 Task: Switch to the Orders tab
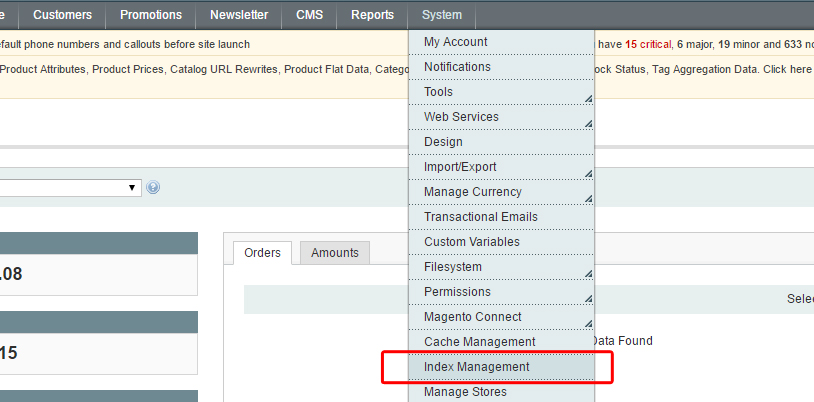click(262, 253)
